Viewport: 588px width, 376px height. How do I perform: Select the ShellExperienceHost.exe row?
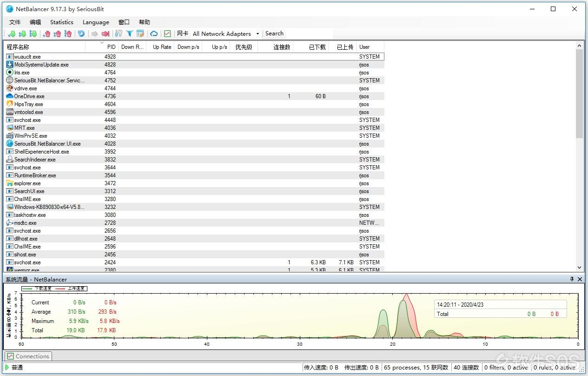(195, 152)
